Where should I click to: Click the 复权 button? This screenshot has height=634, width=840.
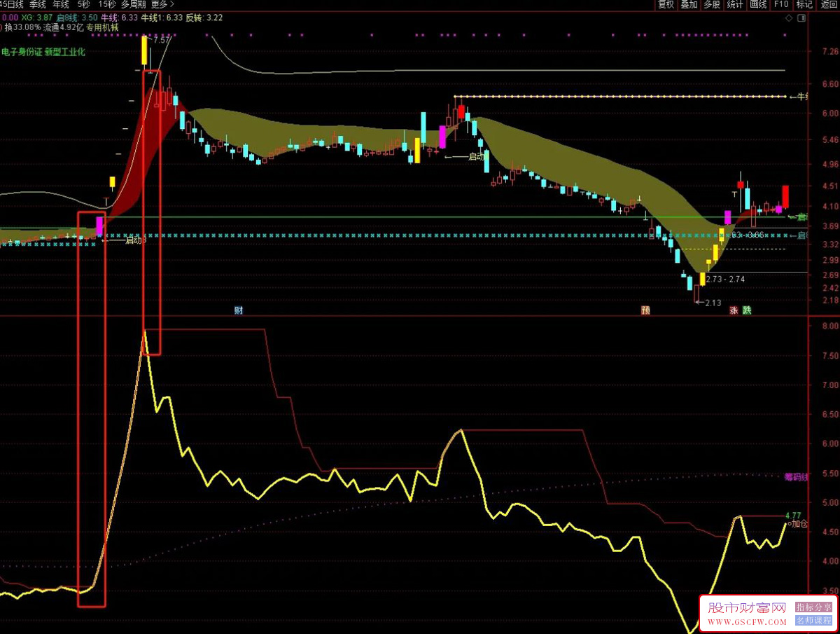coord(666,4)
